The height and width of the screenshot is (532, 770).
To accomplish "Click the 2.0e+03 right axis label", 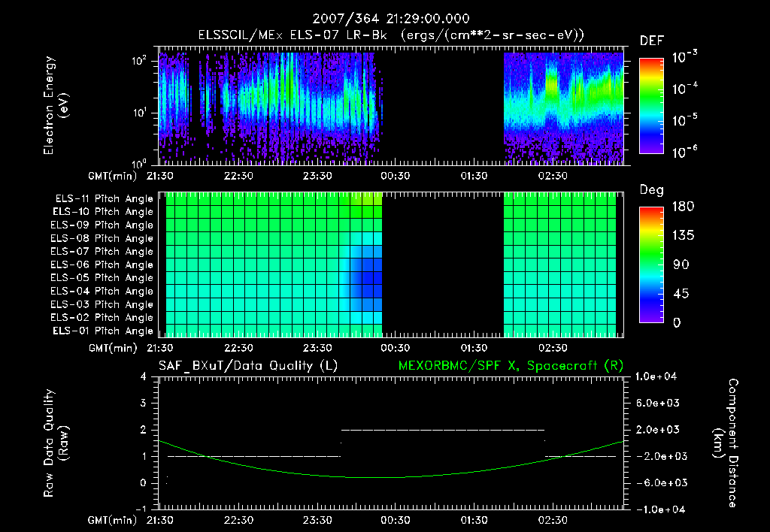I will 658,430.
